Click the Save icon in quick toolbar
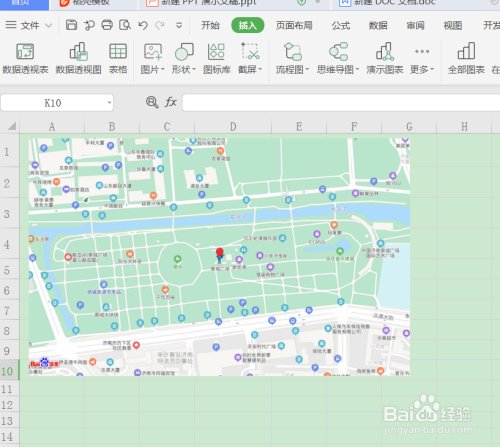 [71, 25]
